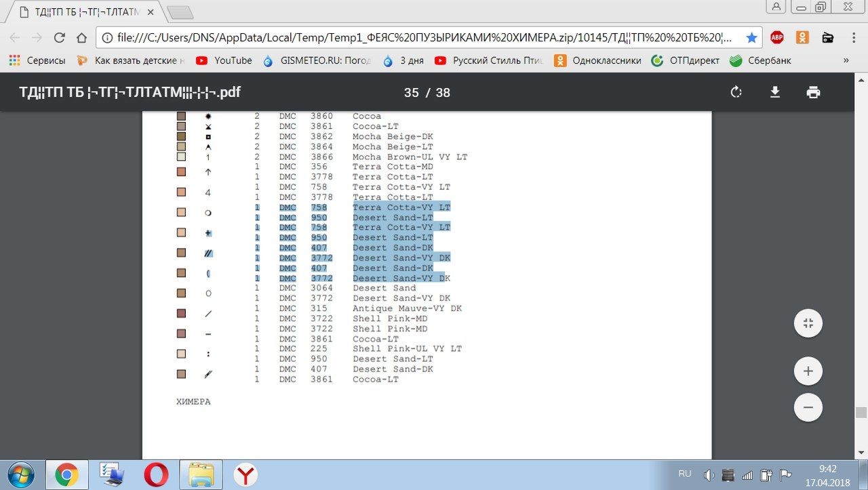868x490 pixels.
Task: Open the Сбербанк bookmark
Action: (x=760, y=60)
